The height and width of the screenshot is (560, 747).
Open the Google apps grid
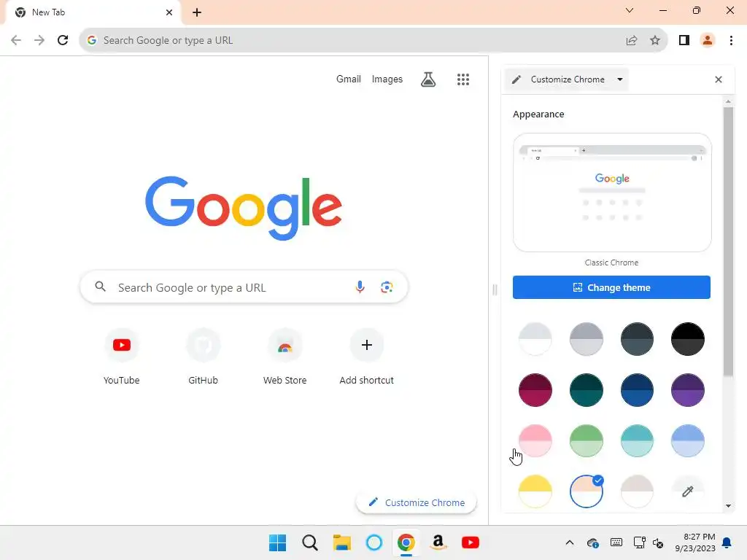coord(463,79)
